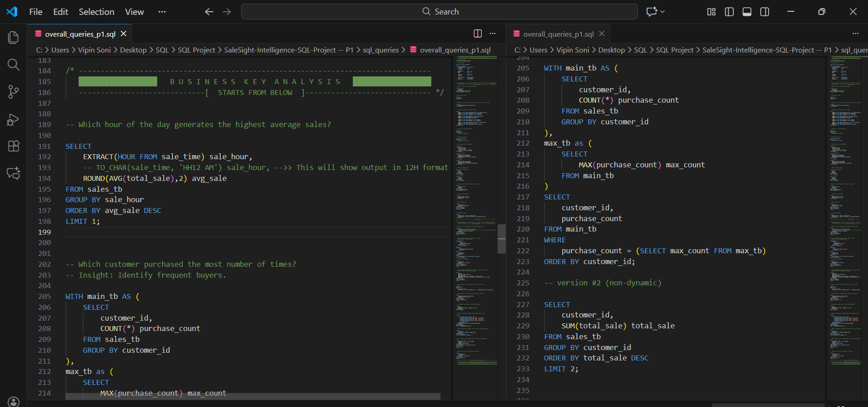868x407 pixels.
Task: Open the Chat view in activity bar
Action: [14, 173]
